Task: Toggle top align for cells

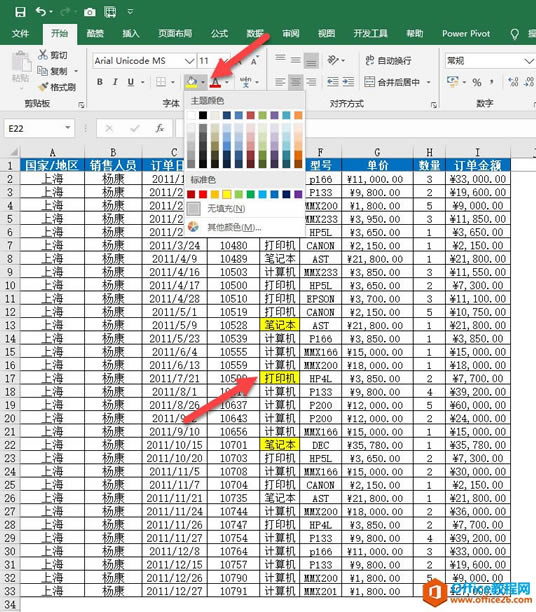Action: tap(280, 59)
